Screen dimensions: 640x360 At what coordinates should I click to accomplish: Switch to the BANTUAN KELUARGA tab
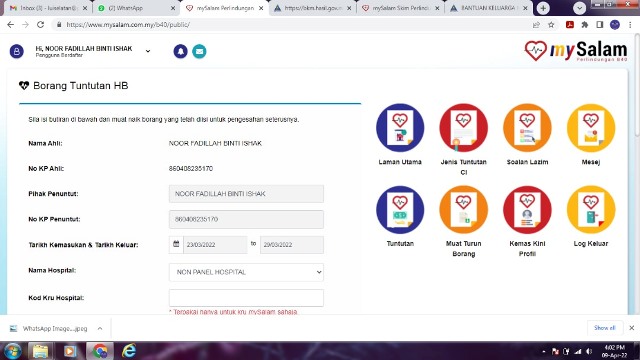point(489,8)
